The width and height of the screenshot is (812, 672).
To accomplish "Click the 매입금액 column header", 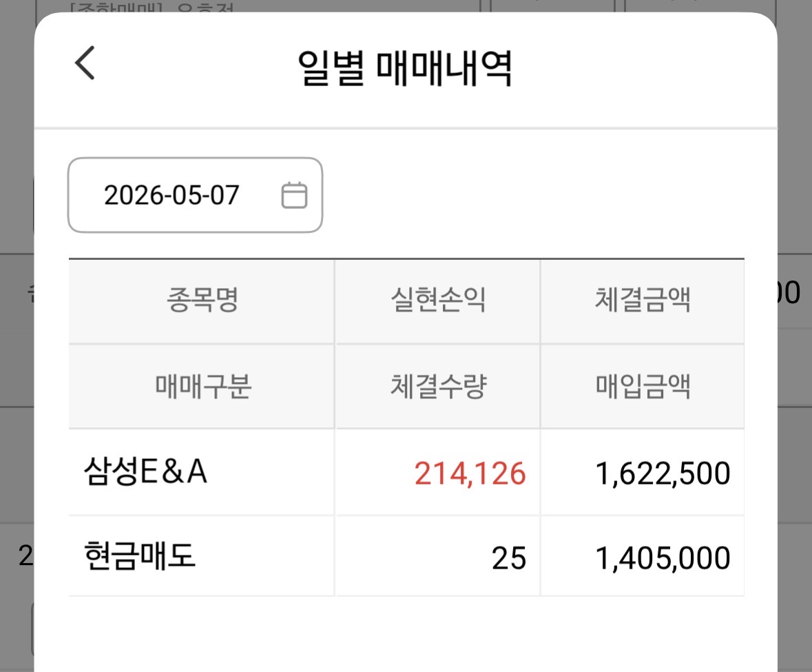I will pos(643,387).
